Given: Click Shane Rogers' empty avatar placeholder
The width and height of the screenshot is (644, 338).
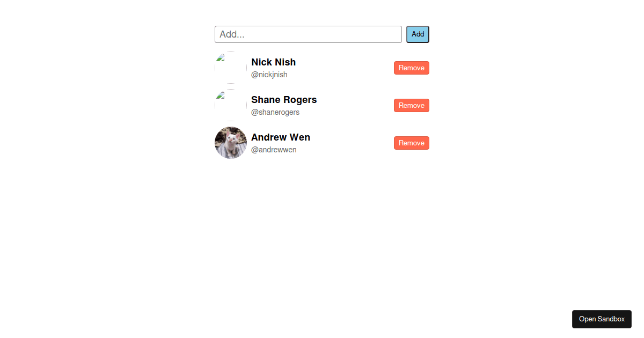Looking at the screenshot, I should pyautogui.click(x=231, y=105).
